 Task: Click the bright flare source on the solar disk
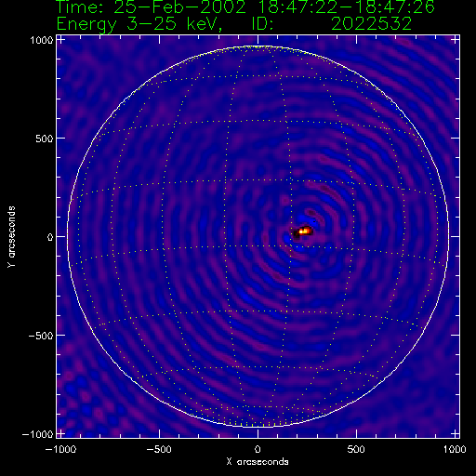click(x=304, y=231)
